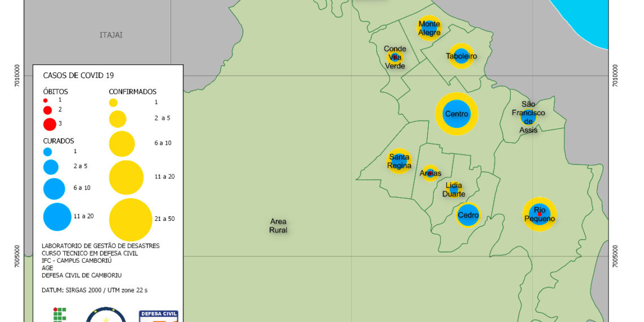Click LABORATORIO DE GESTÃO DE DESASTRES text
Viewport: 644px width, 322px height.
pos(101,246)
